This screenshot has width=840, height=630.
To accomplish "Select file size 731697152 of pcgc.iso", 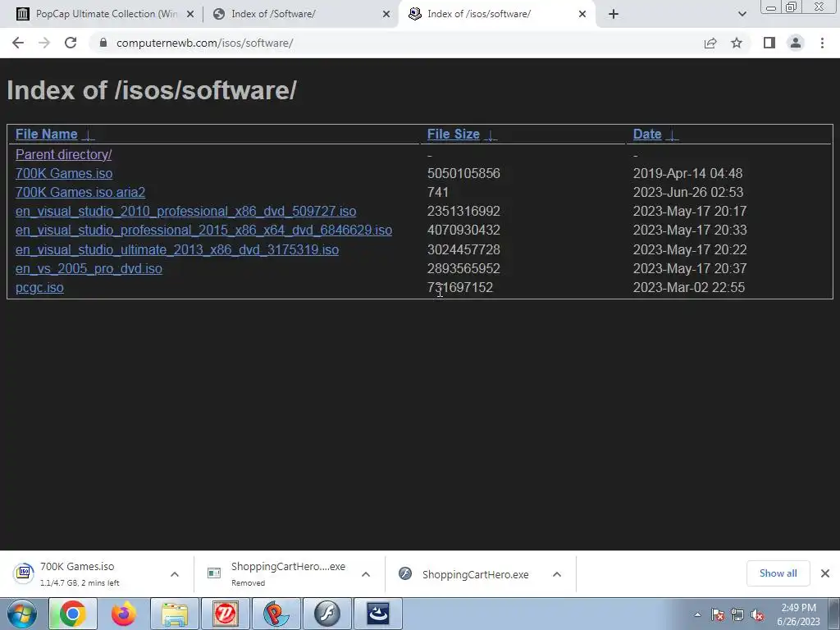I will (x=459, y=288).
